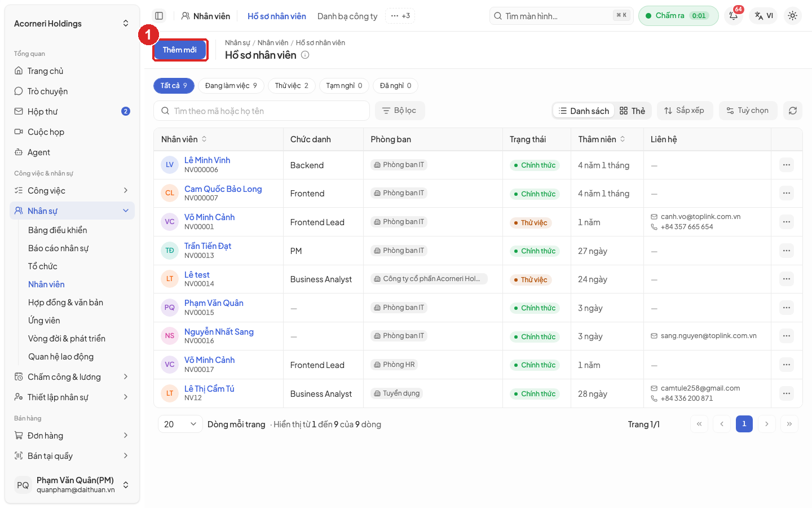Open row actions menu for Trần Tiến Đạt
The height and width of the screenshot is (508, 812).
787,251
